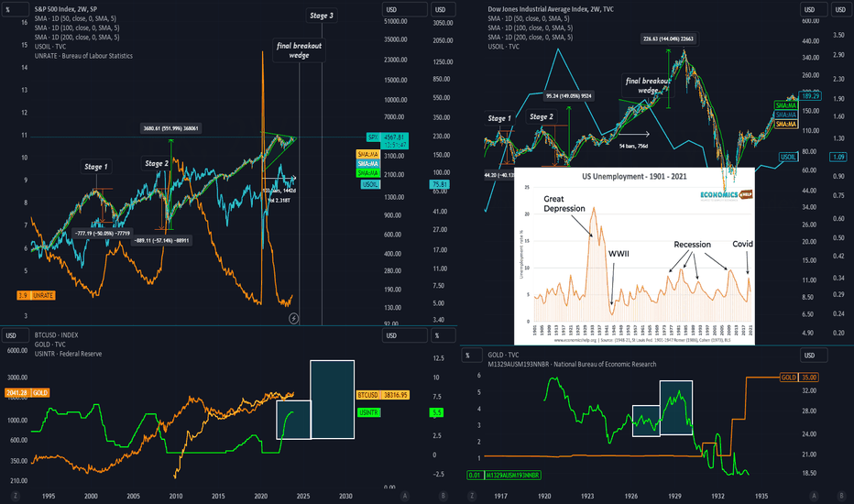Select SMA 50 legend line in the Dow Jones chart
854x504 pixels.
point(530,18)
